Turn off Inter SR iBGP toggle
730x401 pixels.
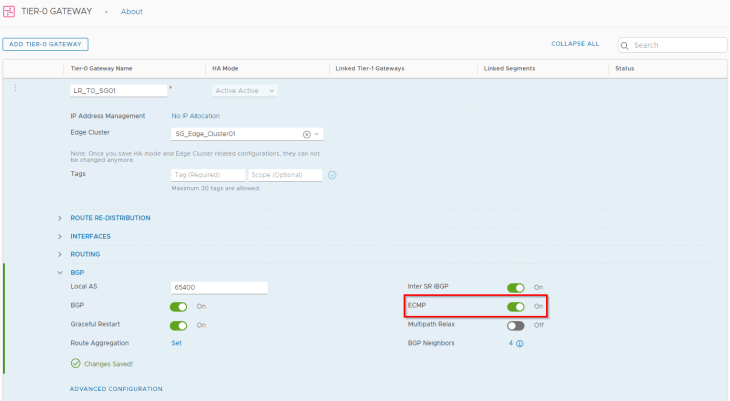(516, 287)
